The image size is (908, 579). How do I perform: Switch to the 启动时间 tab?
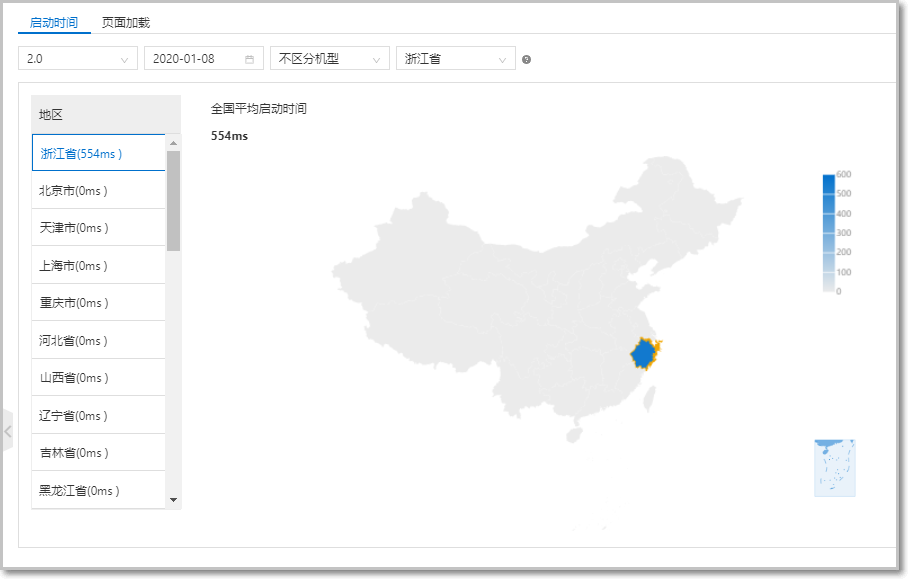tap(54, 23)
